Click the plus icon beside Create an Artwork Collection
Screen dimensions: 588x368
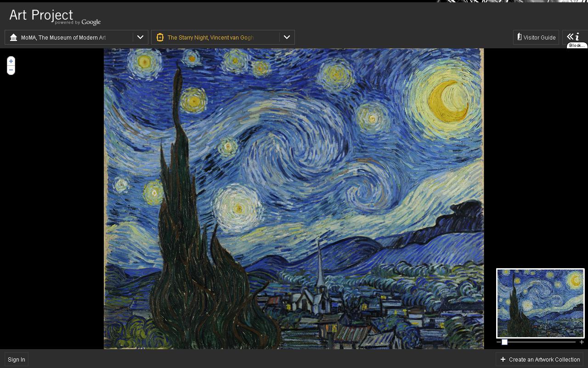click(503, 359)
